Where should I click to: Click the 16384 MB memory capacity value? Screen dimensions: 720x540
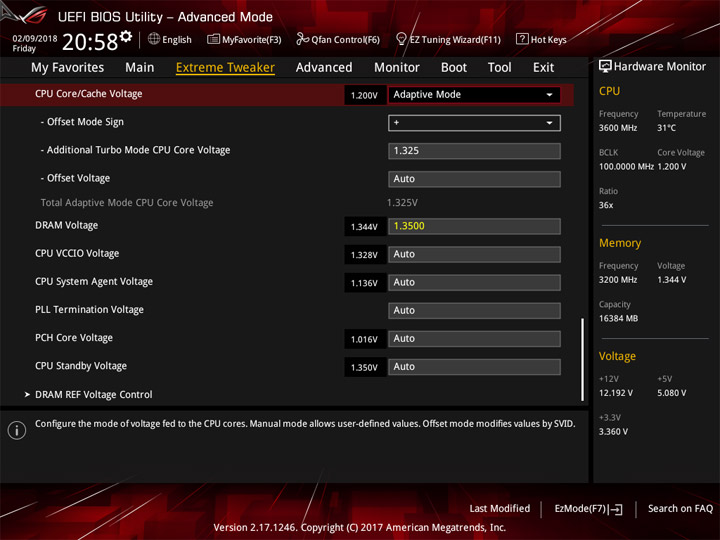coord(618,318)
